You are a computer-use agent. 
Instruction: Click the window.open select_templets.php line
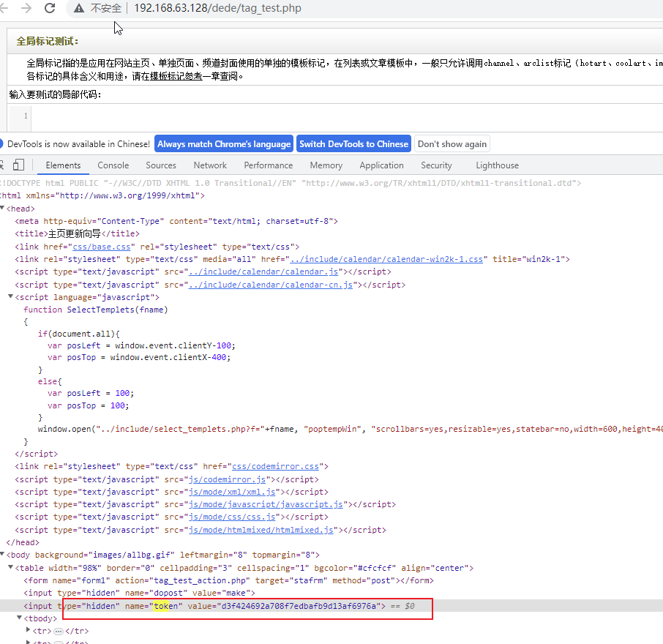coord(351,429)
